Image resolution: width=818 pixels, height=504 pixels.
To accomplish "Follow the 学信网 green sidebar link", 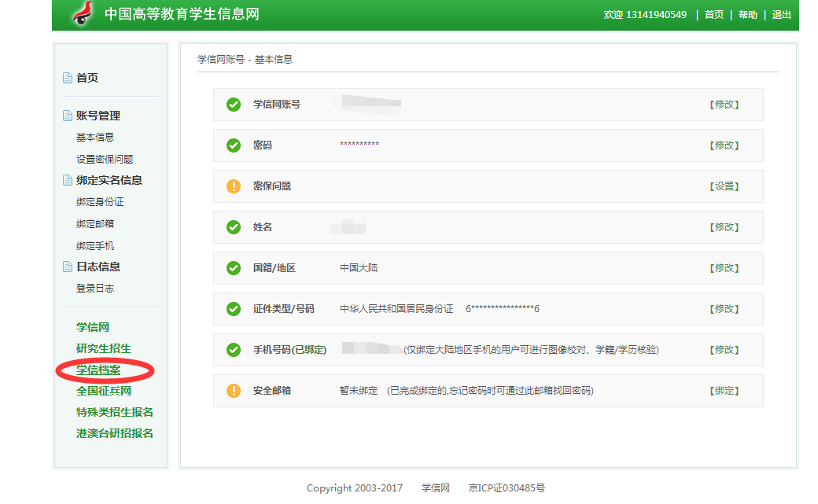I will tap(93, 327).
